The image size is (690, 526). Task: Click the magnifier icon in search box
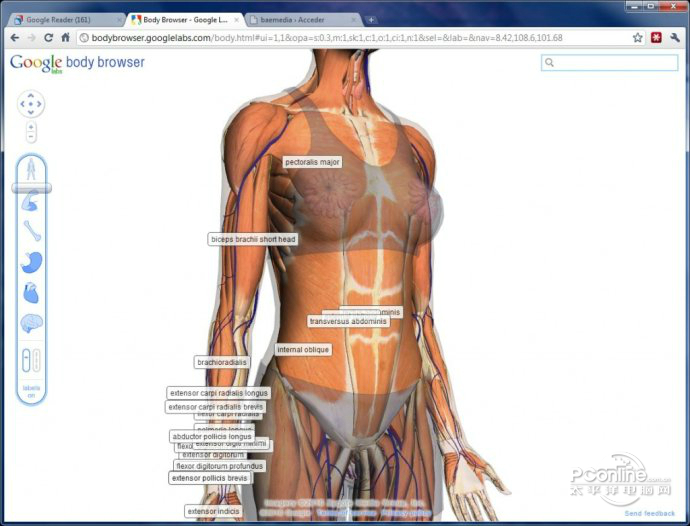[x=549, y=63]
